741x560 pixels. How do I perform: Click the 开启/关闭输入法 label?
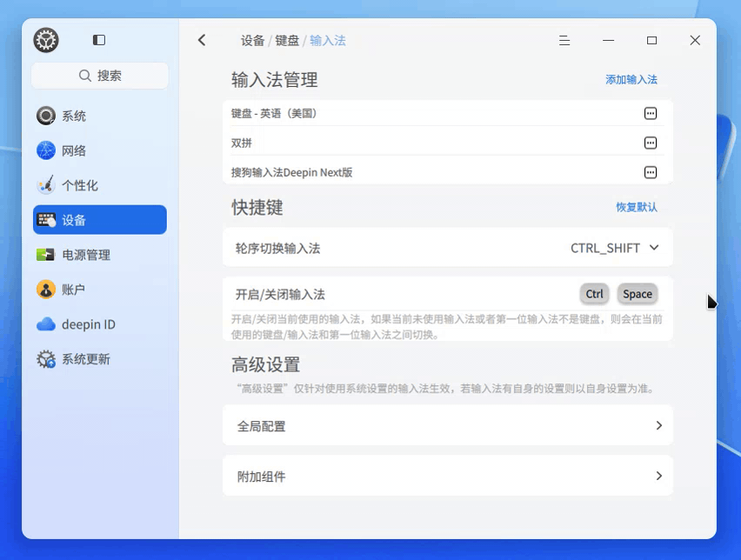coord(280,295)
